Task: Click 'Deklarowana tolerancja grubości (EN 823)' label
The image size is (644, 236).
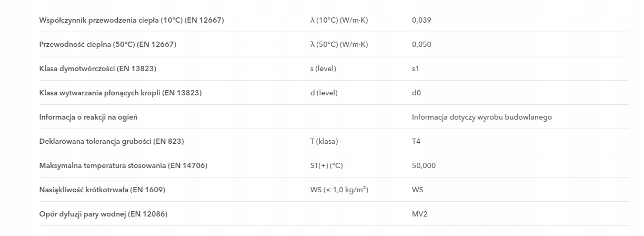Action: pyautogui.click(x=112, y=141)
